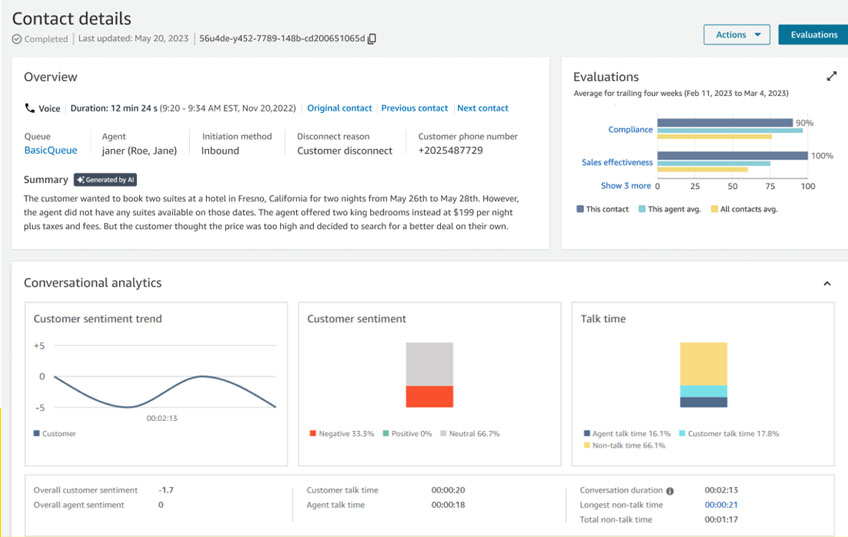Viewport: 848px width, 537px height.
Task: Click the Evaluations button
Action: tap(813, 35)
